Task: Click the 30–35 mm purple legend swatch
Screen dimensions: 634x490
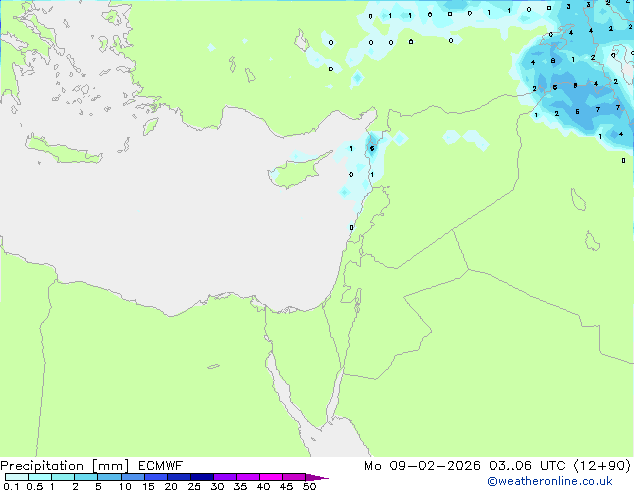Action: (x=224, y=477)
